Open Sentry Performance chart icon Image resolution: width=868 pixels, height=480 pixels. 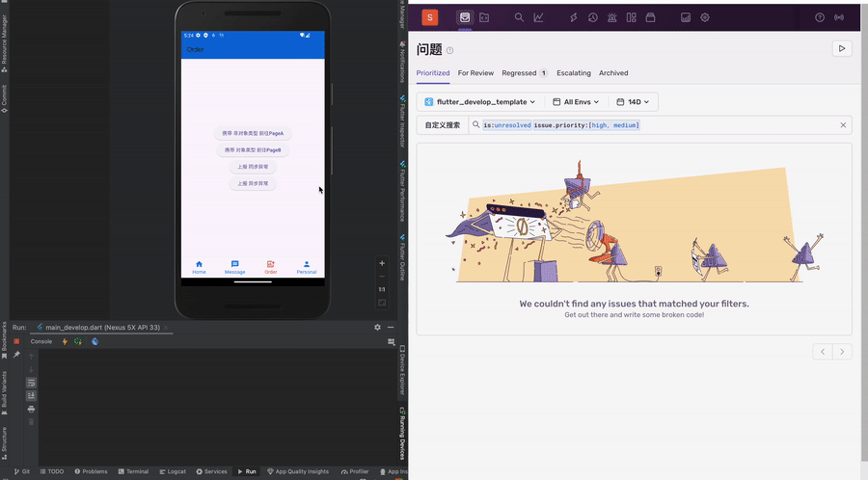[x=538, y=17]
